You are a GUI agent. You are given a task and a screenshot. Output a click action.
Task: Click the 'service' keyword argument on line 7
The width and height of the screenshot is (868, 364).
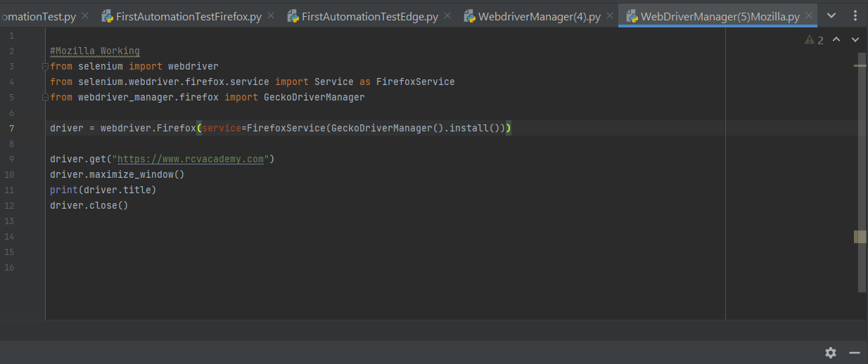point(222,128)
